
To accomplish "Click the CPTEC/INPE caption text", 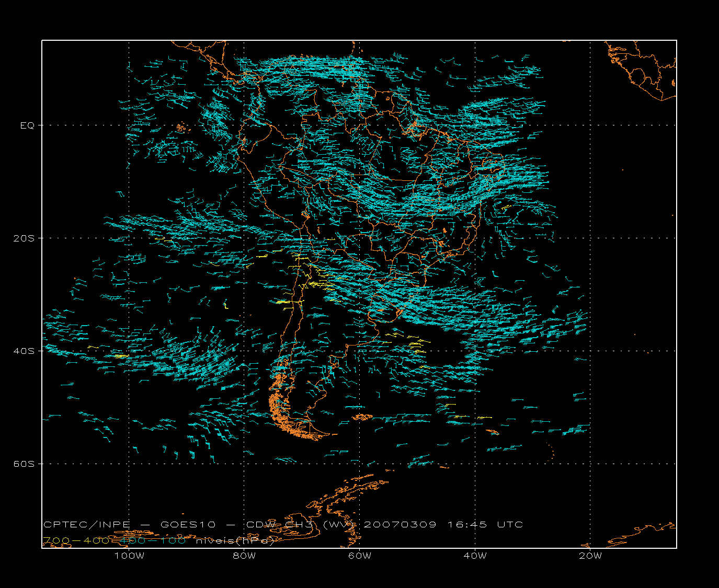I will (x=86, y=525).
